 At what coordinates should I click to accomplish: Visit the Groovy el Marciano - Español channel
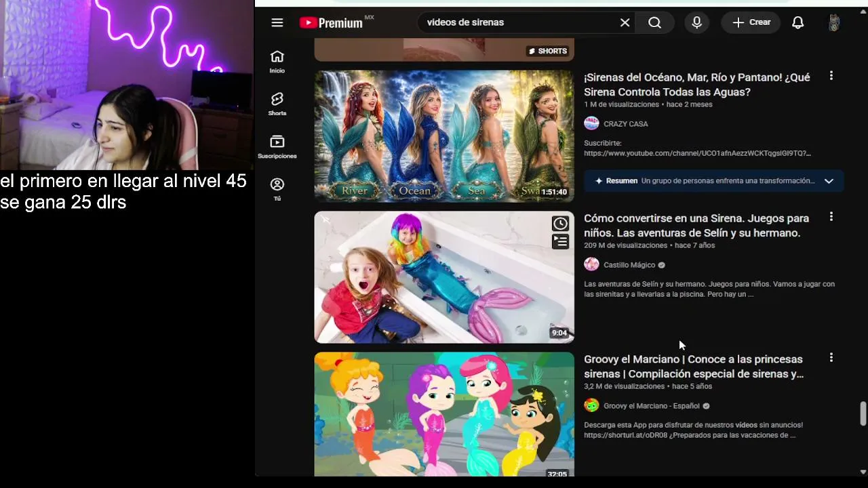tap(652, 406)
